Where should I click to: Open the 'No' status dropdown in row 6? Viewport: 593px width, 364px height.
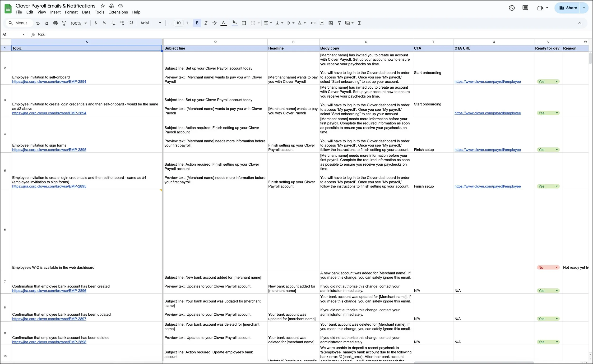point(556,268)
